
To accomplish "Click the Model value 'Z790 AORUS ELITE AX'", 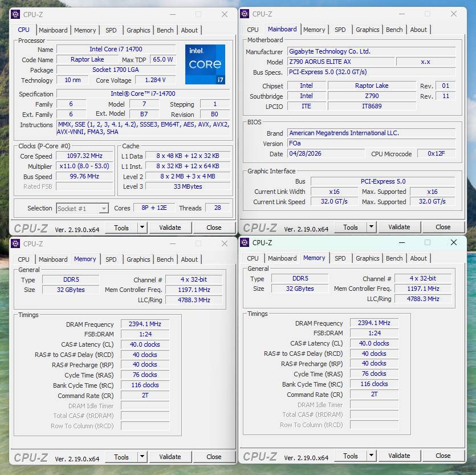I will [340, 62].
